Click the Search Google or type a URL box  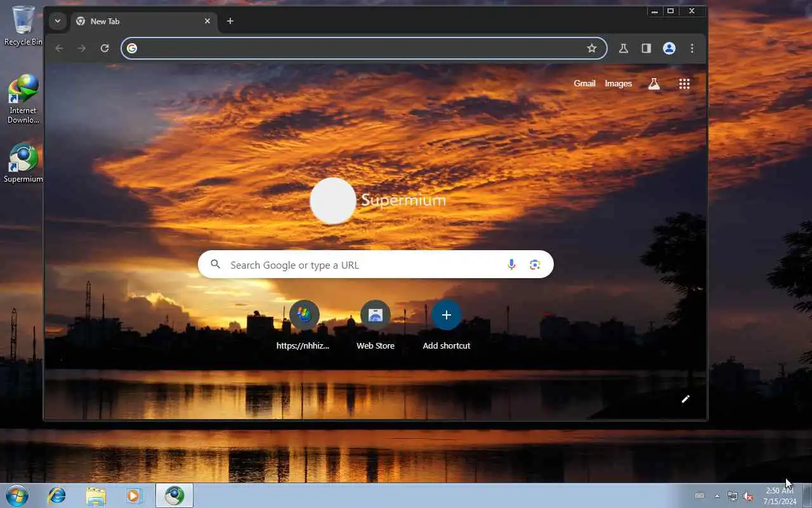tap(376, 265)
